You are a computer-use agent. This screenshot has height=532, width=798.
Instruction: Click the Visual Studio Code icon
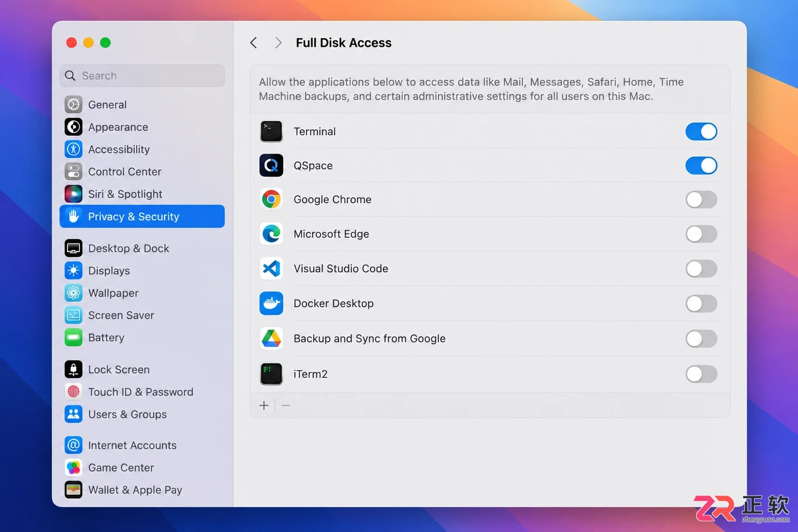click(x=272, y=269)
